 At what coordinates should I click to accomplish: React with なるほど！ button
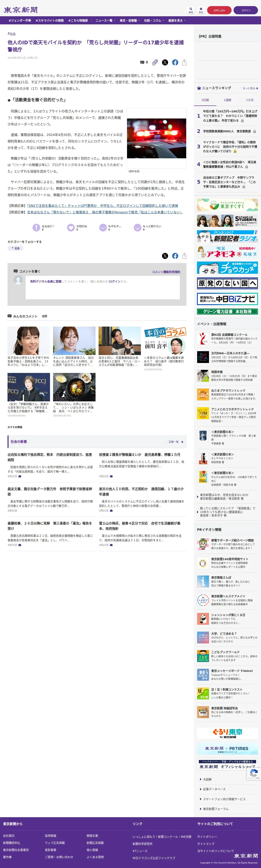point(43,228)
